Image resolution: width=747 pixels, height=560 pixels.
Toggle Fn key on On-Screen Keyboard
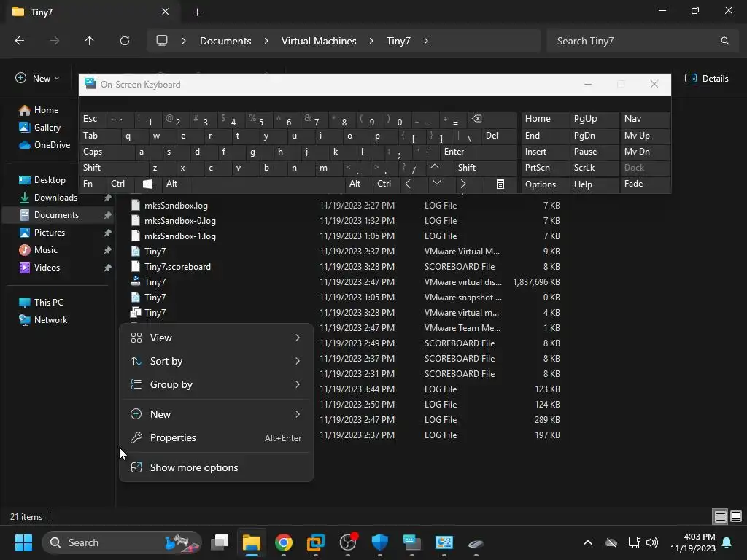click(x=93, y=184)
